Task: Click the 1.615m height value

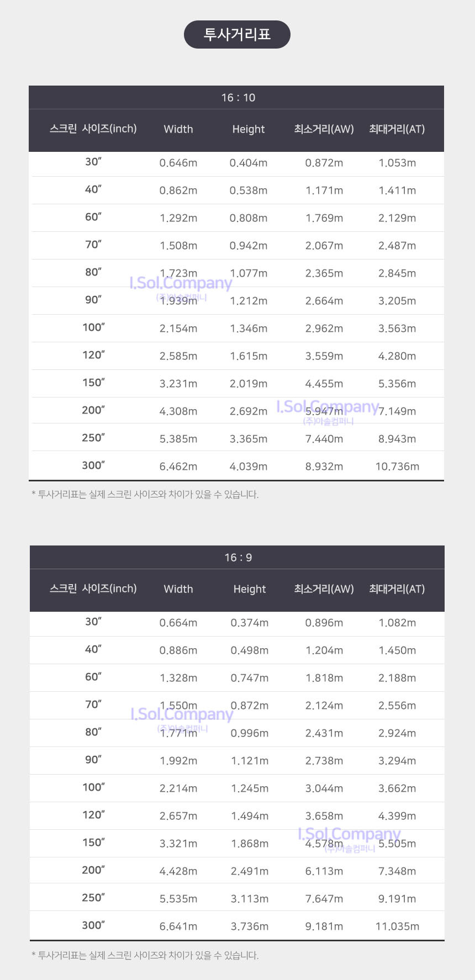Action: [249, 356]
